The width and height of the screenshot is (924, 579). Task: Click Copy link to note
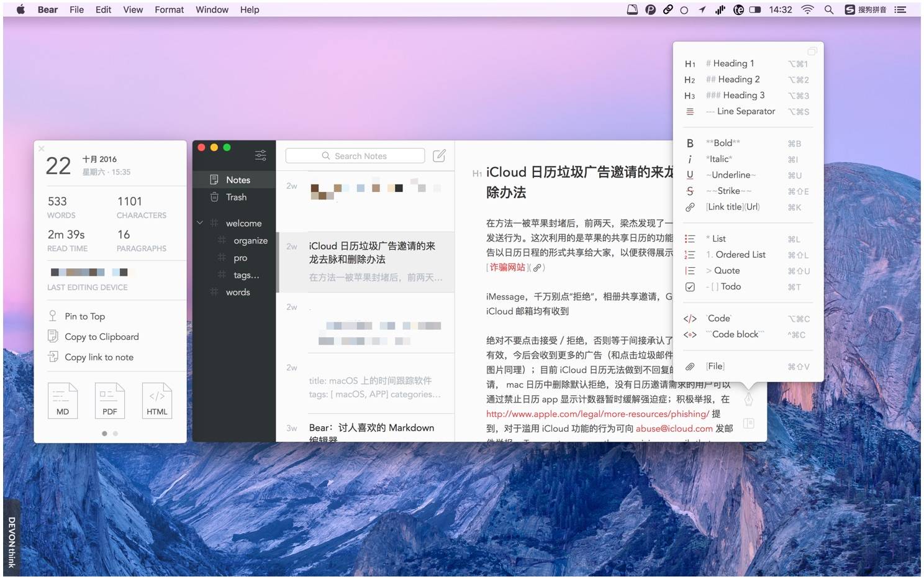click(x=99, y=357)
